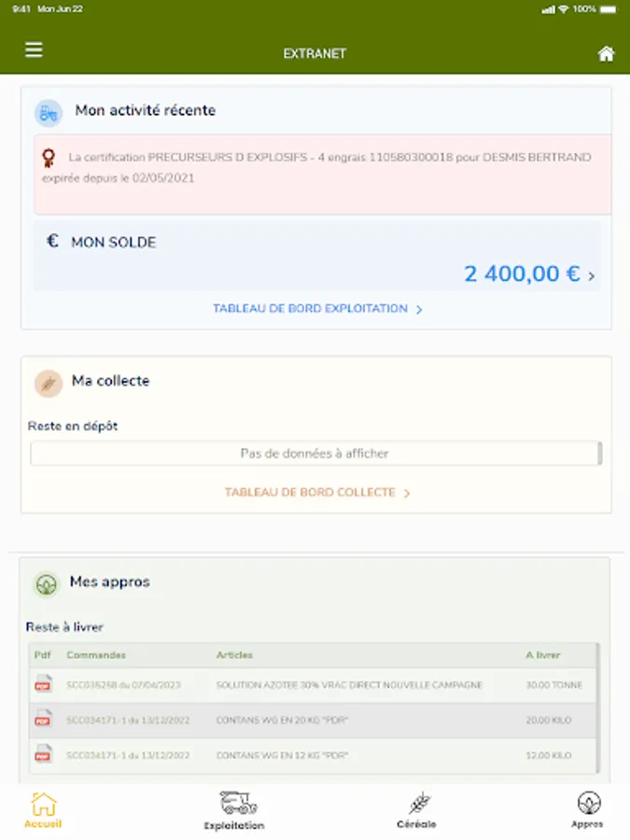Expand balance details via 2 400,00 € chevron
Screen dimensions: 630x840
click(592, 276)
